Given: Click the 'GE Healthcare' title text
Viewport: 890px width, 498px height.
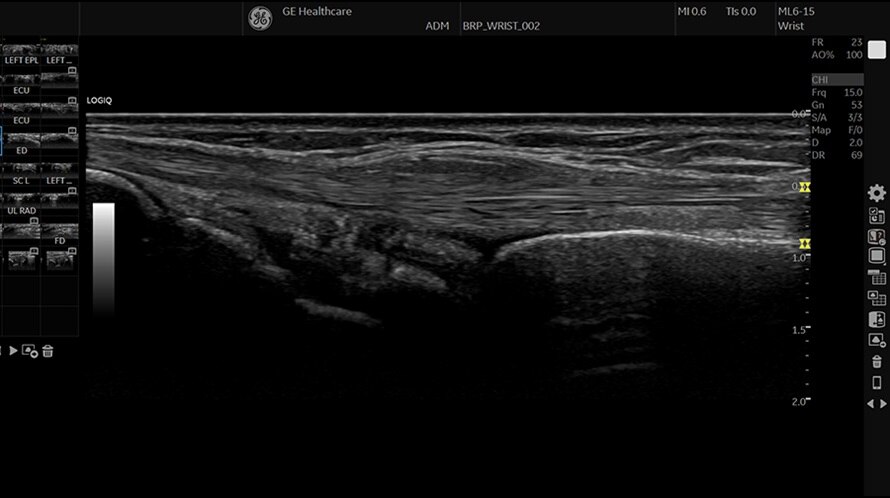Looking at the screenshot, I should point(317,11).
